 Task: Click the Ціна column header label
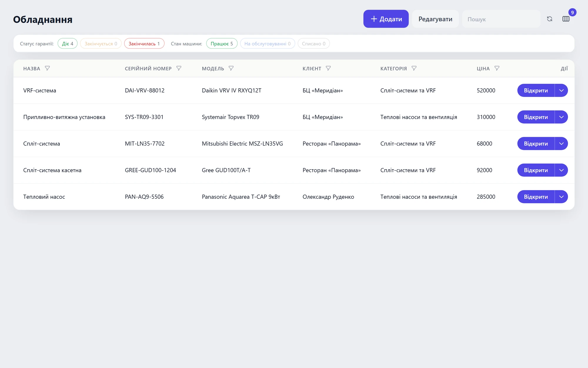point(483,69)
